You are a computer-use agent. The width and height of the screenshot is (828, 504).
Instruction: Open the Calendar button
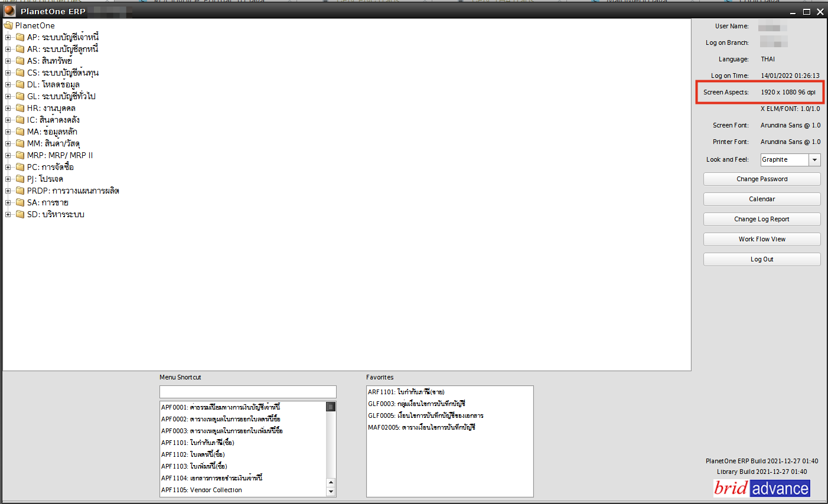coord(762,199)
